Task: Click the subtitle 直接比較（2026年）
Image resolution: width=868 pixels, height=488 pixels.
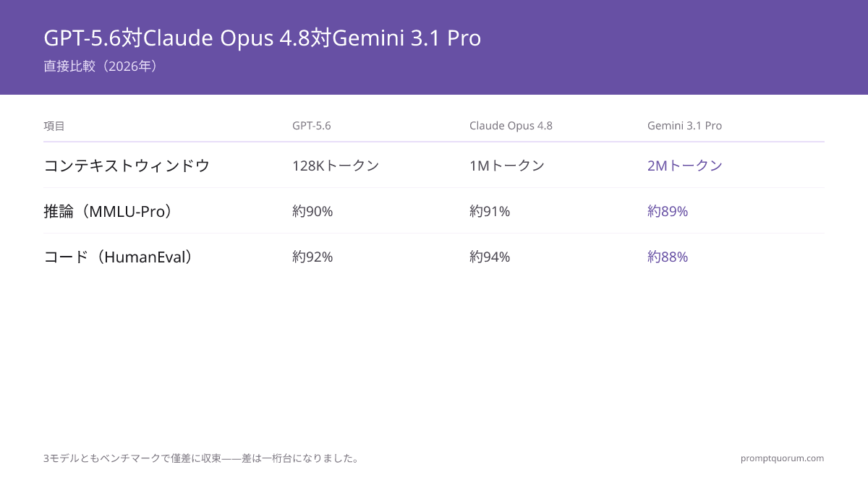Action: pyautogui.click(x=101, y=67)
